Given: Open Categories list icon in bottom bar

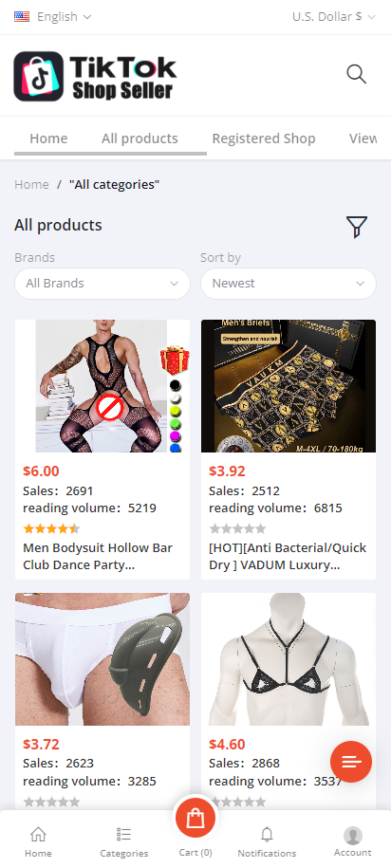Looking at the screenshot, I should [124, 834].
